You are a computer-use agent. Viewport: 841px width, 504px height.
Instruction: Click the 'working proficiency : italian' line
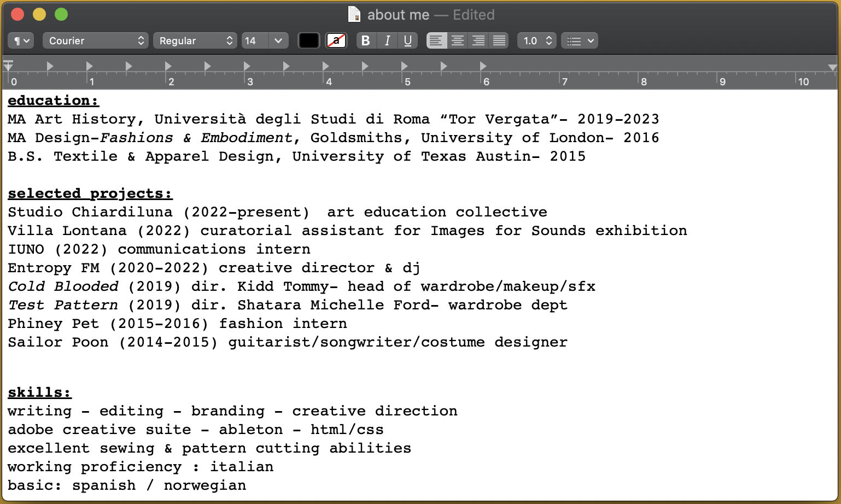[x=141, y=467]
